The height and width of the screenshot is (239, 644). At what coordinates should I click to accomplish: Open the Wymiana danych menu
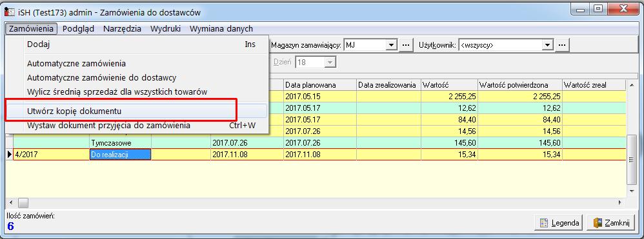(x=221, y=29)
